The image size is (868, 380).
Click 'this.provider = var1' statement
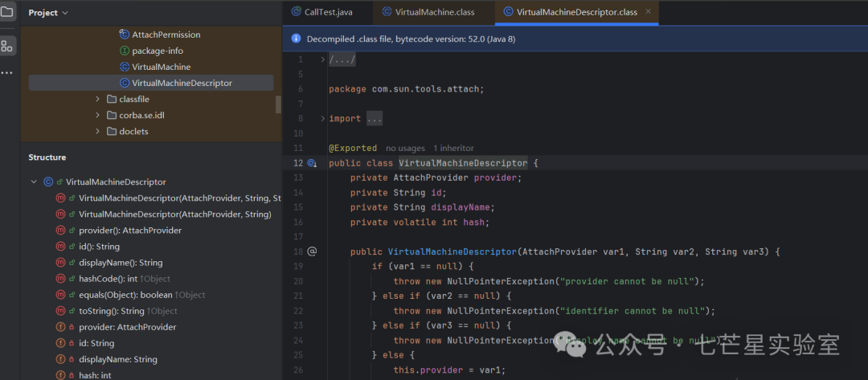coord(449,370)
